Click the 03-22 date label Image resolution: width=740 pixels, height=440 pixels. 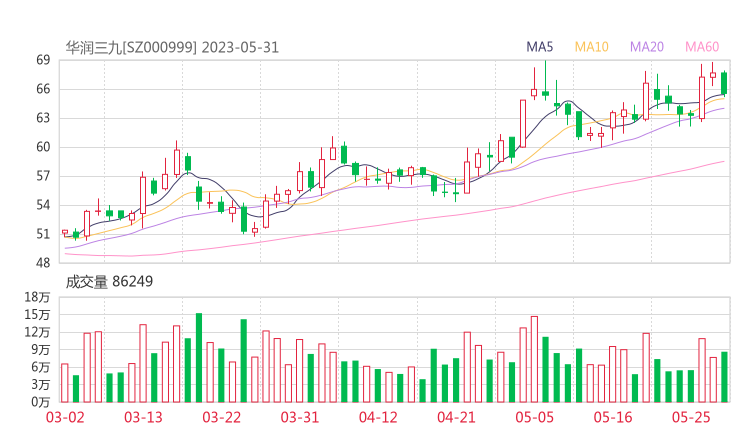tap(221, 417)
